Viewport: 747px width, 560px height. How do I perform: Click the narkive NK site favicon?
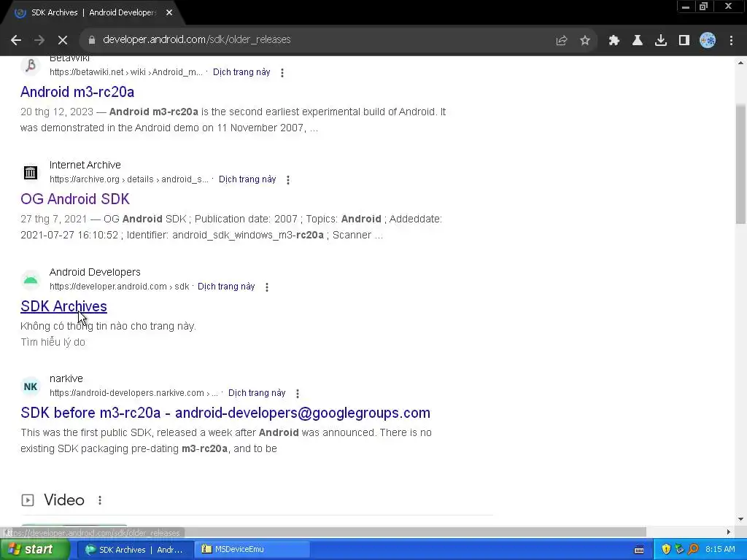[31, 386]
